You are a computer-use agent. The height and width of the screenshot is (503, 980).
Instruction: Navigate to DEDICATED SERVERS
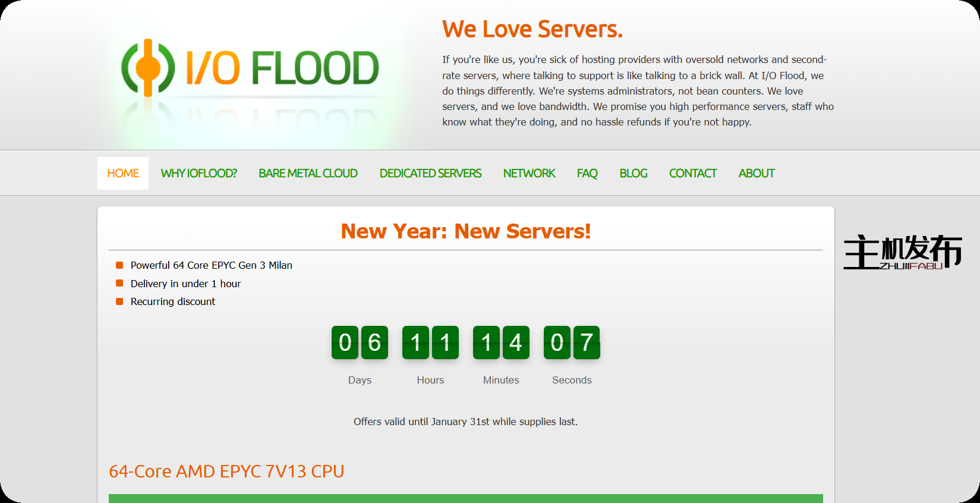(430, 173)
